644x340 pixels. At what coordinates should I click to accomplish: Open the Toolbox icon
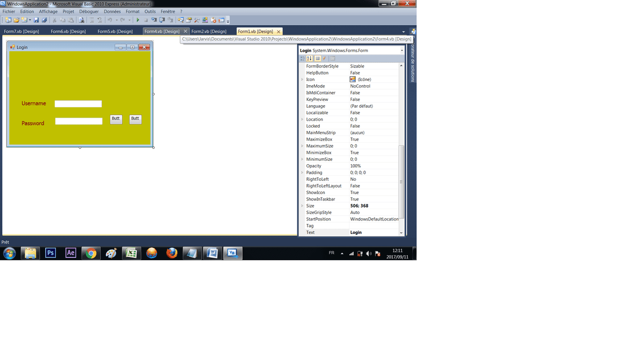(x=196, y=20)
